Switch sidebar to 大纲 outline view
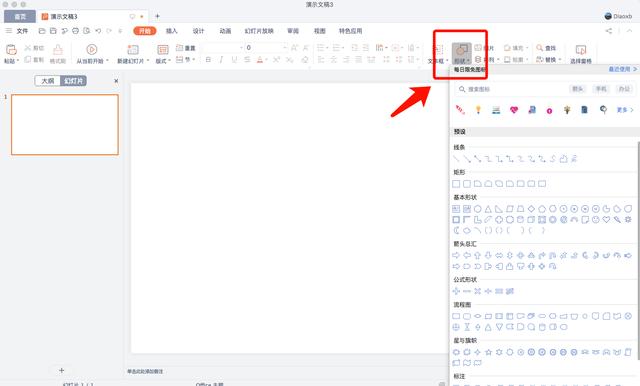This screenshot has height=386, width=640. [x=48, y=81]
